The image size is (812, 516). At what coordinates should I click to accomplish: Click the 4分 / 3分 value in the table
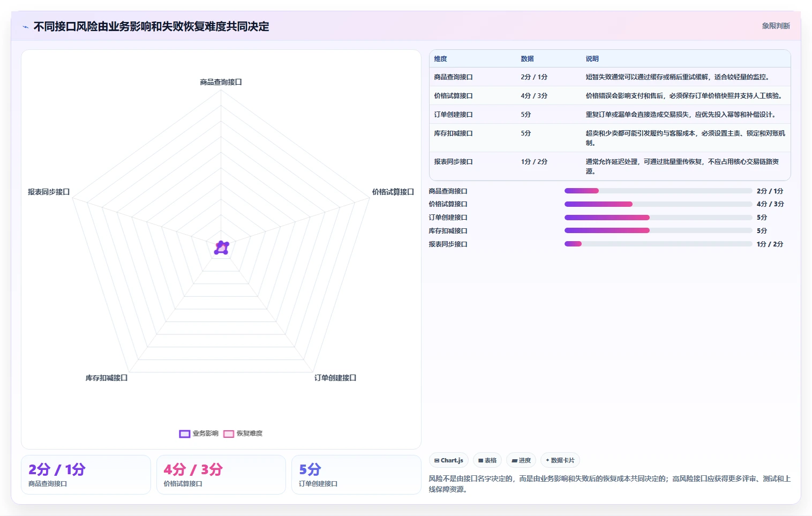point(534,96)
